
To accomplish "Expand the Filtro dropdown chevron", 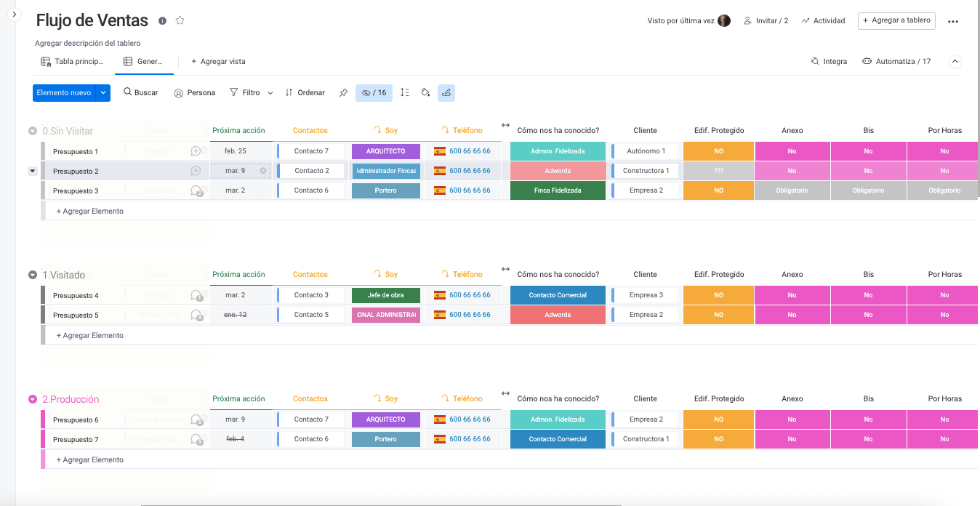I will click(x=270, y=93).
